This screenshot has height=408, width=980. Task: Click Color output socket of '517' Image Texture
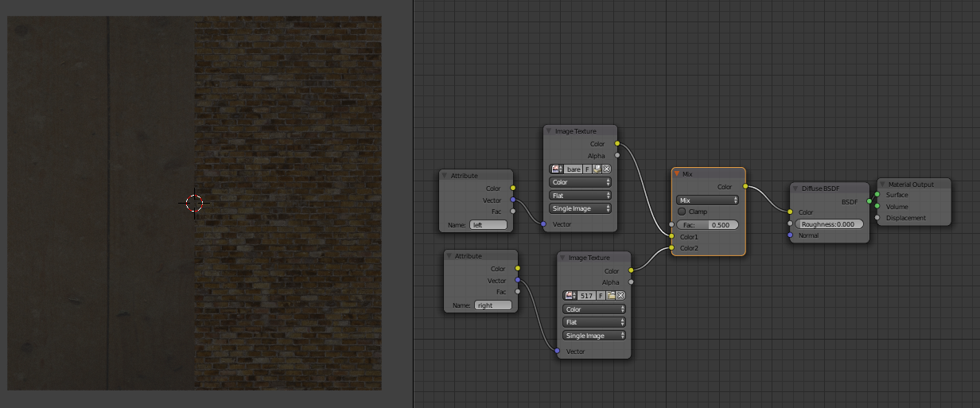pos(632,270)
